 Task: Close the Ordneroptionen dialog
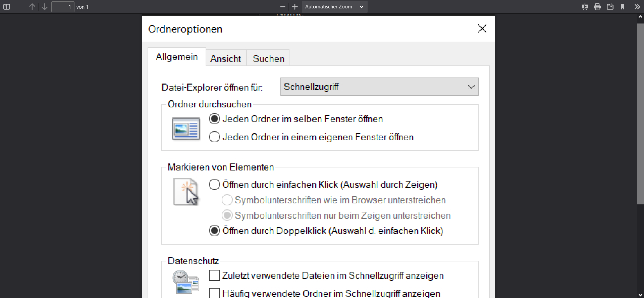point(482,29)
